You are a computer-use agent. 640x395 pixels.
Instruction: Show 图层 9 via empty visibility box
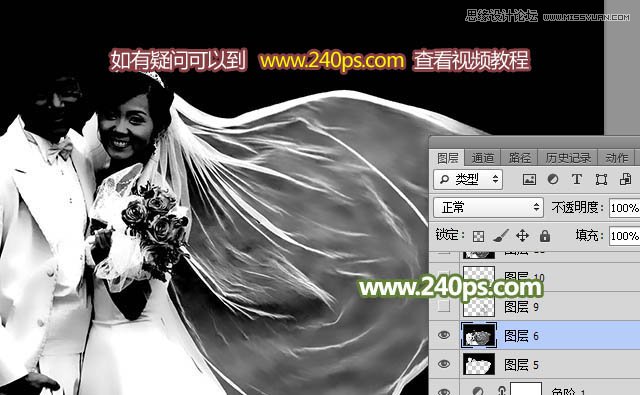pyautogui.click(x=444, y=306)
